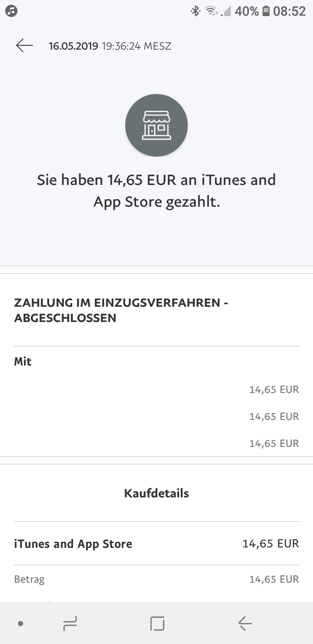Tap the battery icon in status bar
This screenshot has height=644, width=313.
[x=266, y=11]
